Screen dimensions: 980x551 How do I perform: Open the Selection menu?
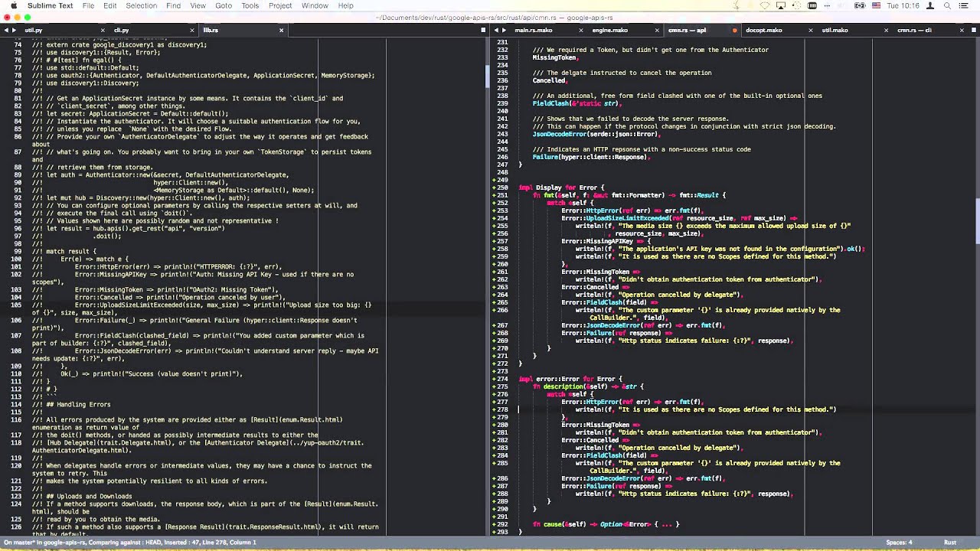[x=142, y=5]
